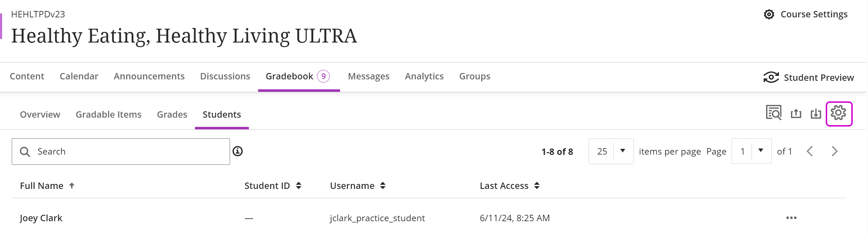The width and height of the screenshot is (868, 235).
Task: Click the Course Settings link text
Action: click(x=814, y=15)
